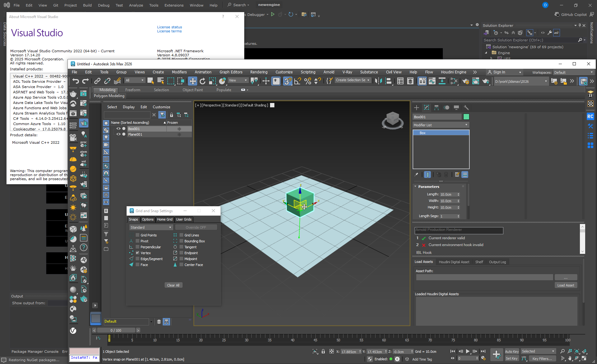This screenshot has width=597, height=364.
Task: Click the Box001 object color swatch
Action: (x=466, y=117)
